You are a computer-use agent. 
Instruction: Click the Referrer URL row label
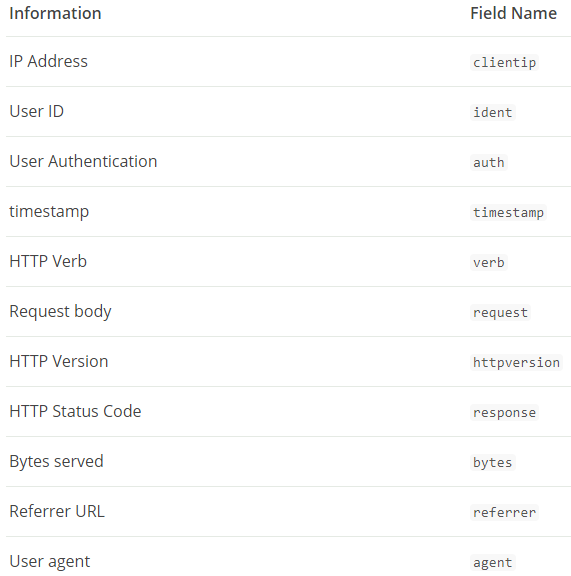57,511
